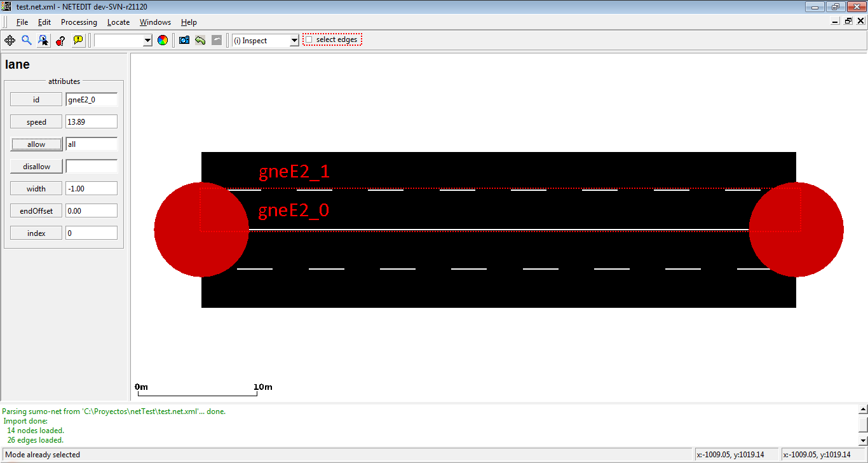Enable the select edges checkbox

(x=309, y=39)
